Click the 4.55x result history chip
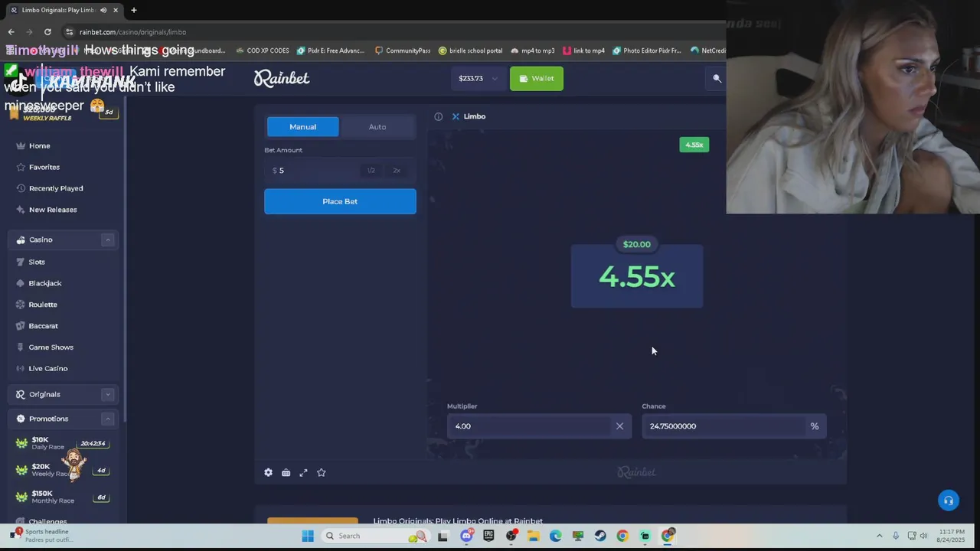 pos(694,145)
